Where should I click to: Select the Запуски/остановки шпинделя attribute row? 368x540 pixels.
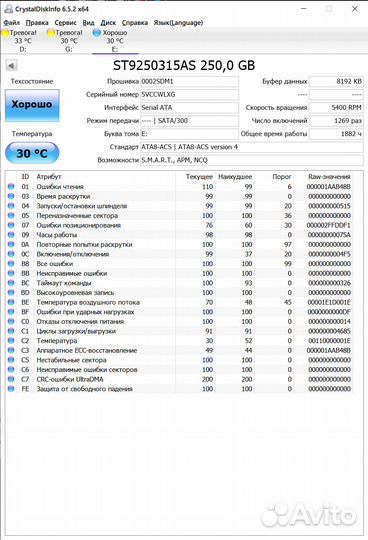click(x=180, y=206)
